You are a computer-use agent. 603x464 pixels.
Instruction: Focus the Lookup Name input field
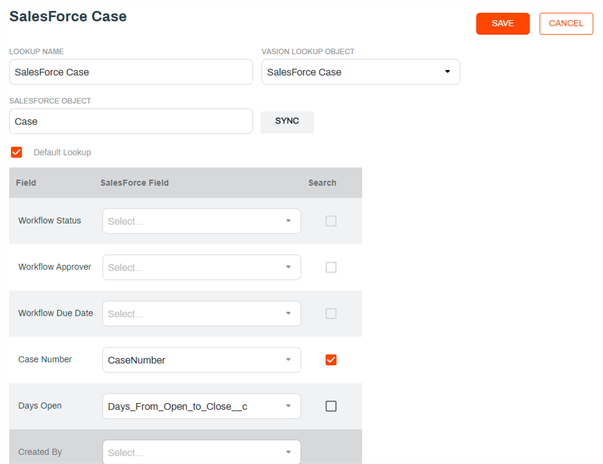131,72
